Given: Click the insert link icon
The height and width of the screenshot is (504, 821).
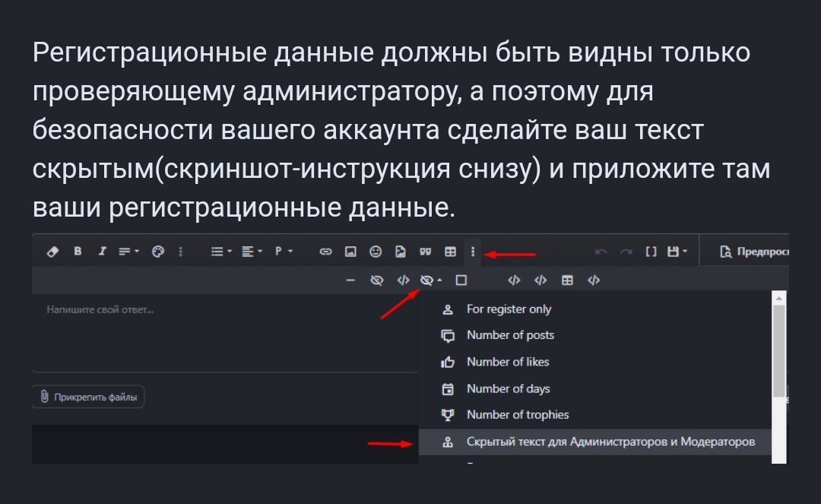Looking at the screenshot, I should [325, 252].
